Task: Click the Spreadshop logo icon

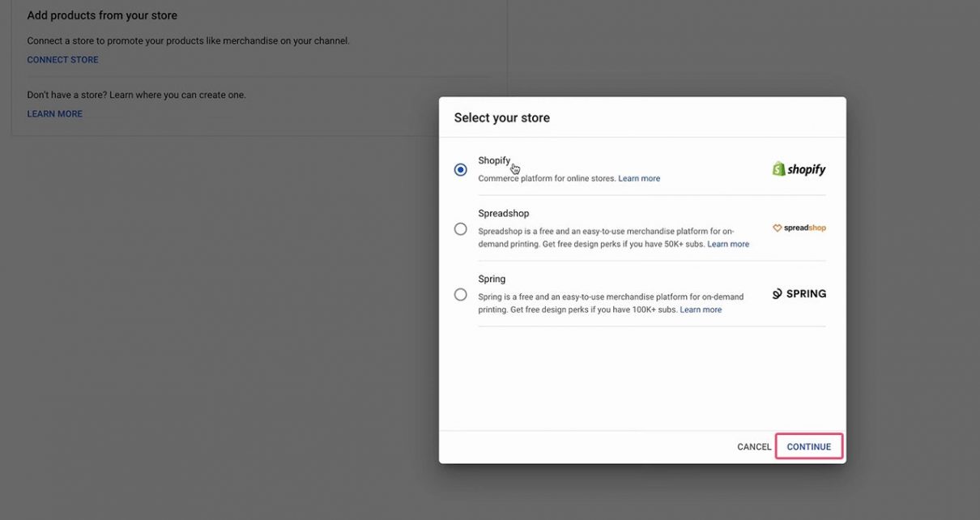Action: tap(799, 228)
